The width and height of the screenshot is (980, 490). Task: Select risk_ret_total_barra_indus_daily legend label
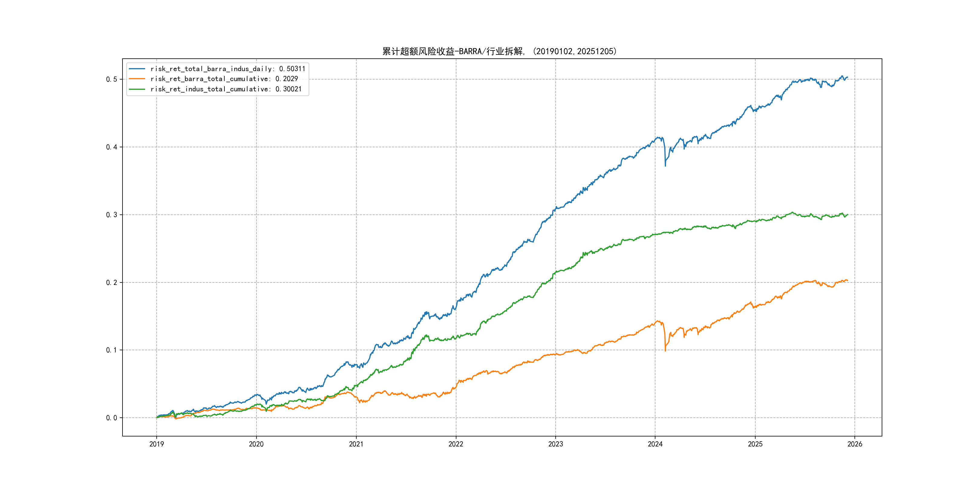(227, 69)
